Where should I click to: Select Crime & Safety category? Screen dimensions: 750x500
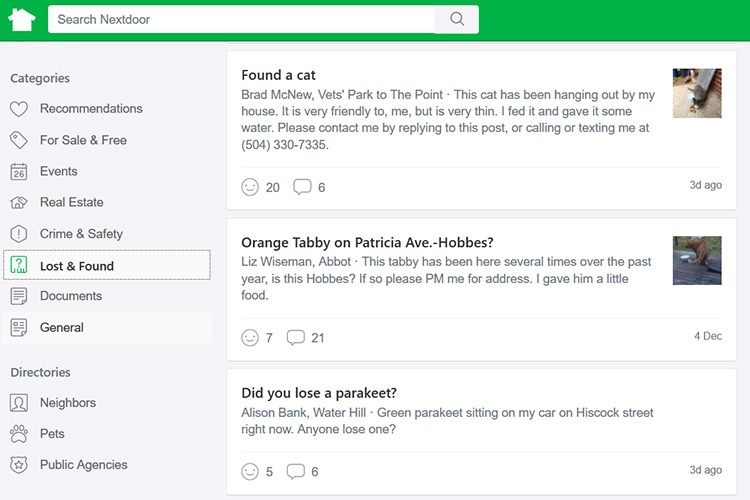pos(81,234)
